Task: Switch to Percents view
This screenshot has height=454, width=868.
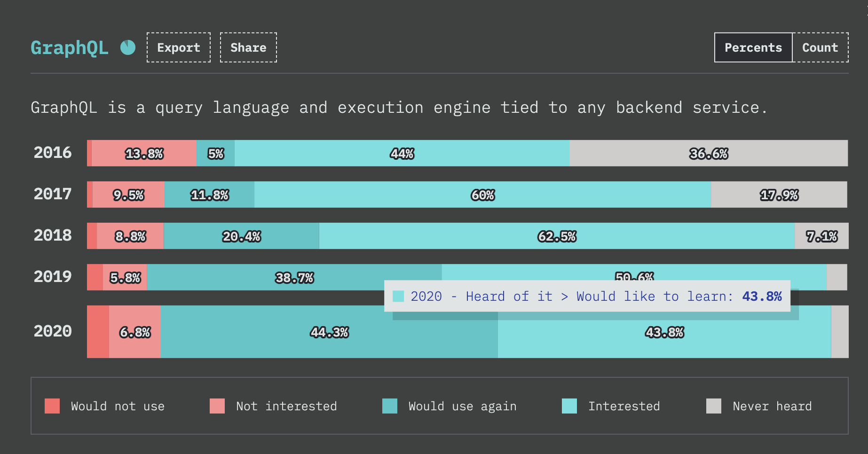Action: click(753, 47)
